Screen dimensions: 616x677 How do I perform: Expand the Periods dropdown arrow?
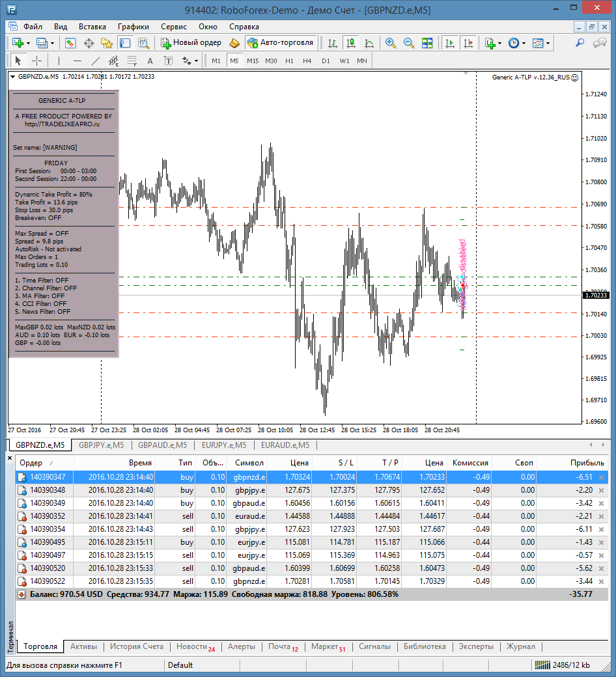pos(524,43)
